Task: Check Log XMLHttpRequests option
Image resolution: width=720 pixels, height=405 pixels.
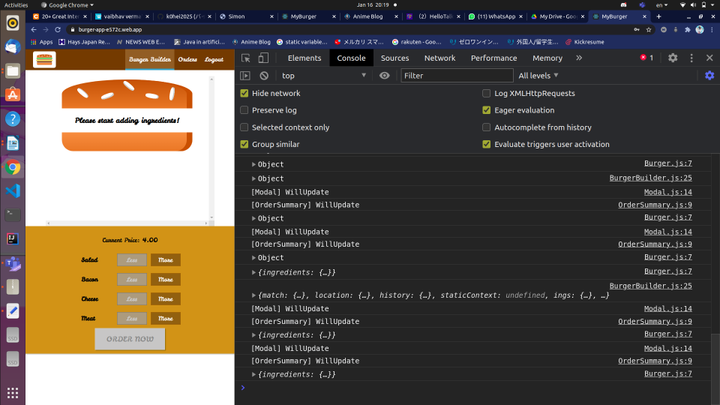Action: point(487,93)
